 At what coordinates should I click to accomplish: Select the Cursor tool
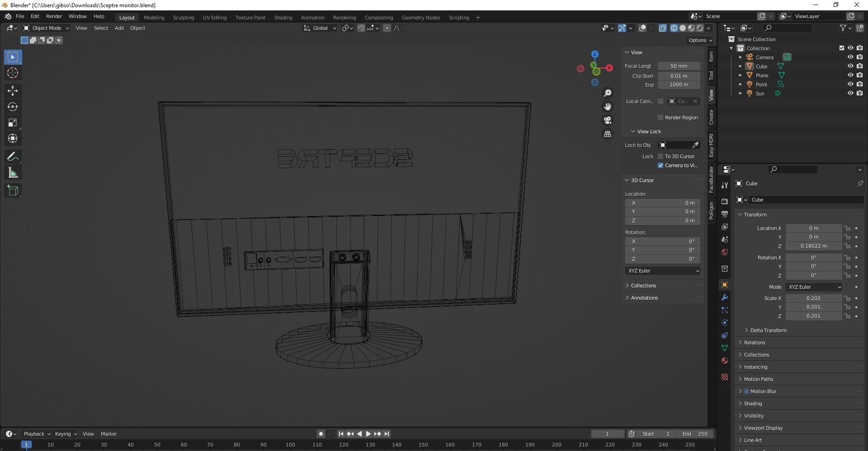pos(13,73)
